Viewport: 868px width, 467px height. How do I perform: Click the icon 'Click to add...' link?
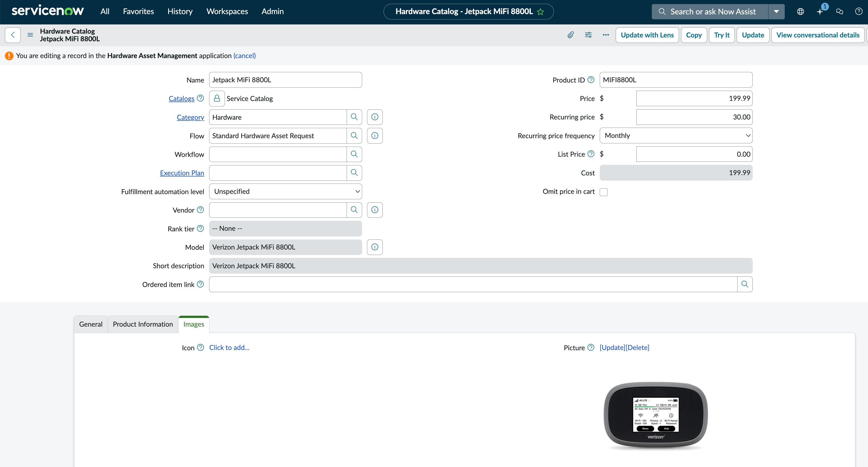point(229,348)
